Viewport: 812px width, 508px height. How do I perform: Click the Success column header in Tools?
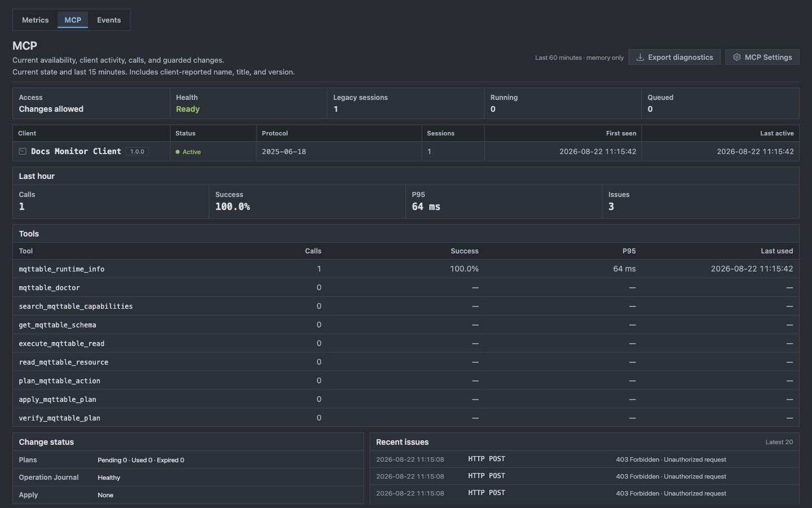point(465,251)
